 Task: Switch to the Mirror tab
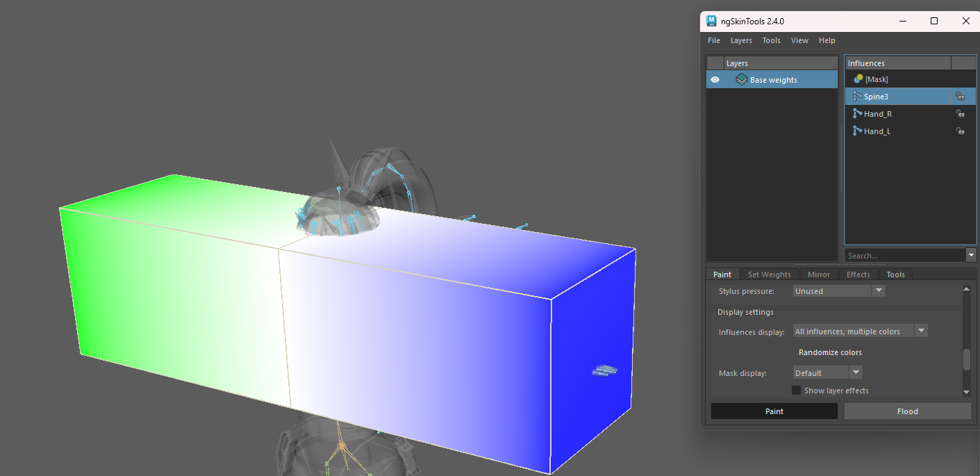[x=819, y=274]
